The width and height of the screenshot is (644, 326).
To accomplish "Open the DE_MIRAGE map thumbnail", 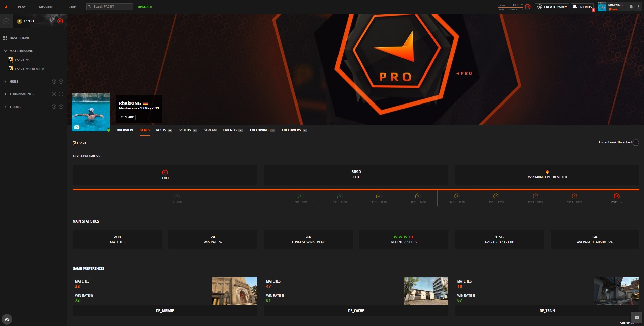I will pyautogui.click(x=235, y=291).
